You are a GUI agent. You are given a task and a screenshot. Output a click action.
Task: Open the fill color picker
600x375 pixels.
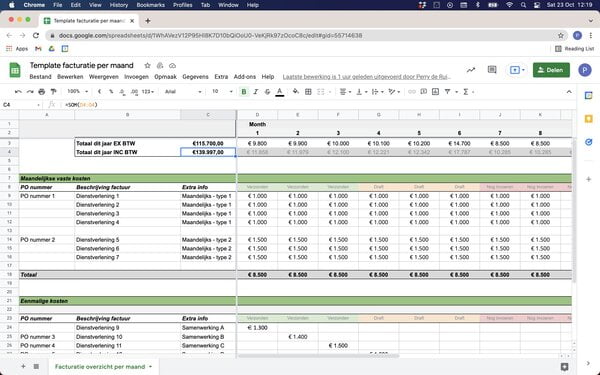295,92
